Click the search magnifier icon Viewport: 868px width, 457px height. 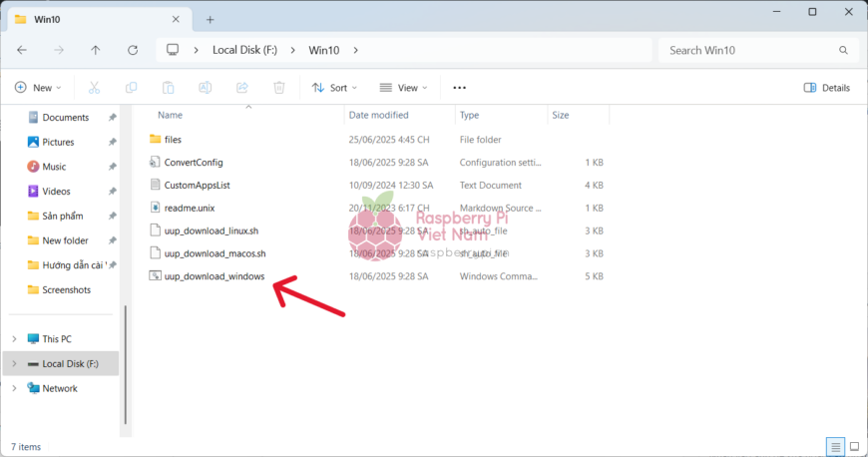[843, 51]
